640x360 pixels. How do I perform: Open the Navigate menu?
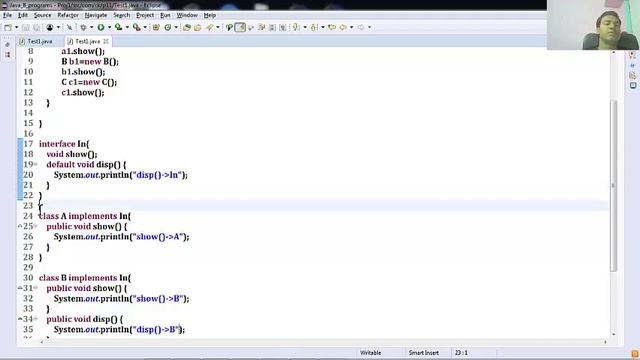(96, 15)
